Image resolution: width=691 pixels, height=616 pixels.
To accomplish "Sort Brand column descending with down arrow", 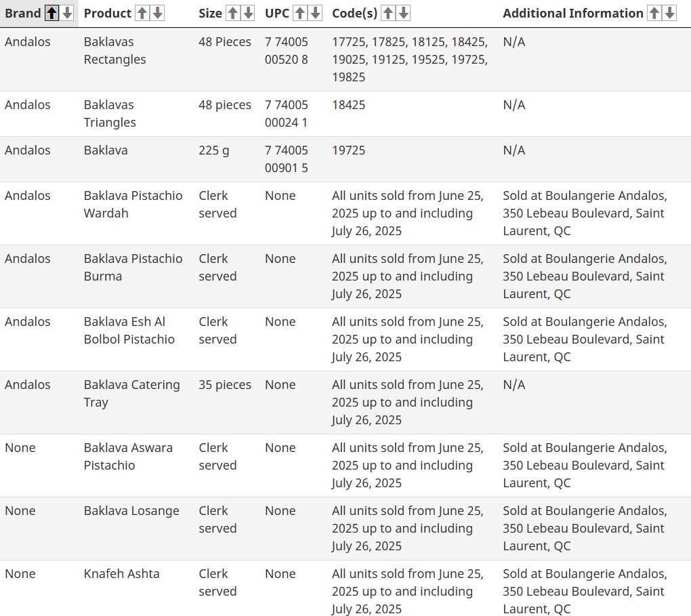I will coord(67,13).
